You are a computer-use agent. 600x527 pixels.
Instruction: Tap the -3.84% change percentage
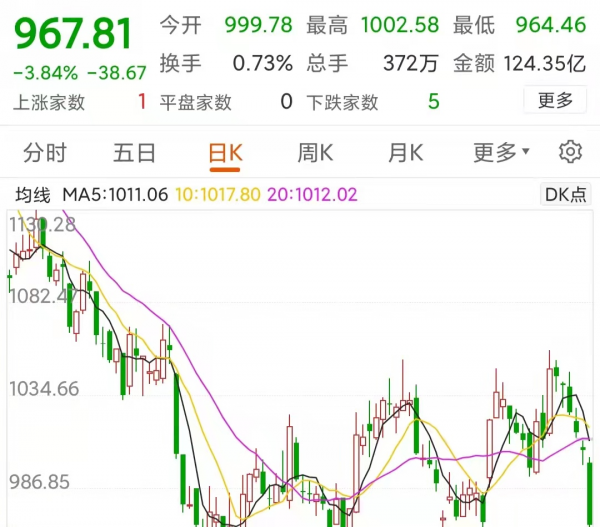click(x=46, y=73)
